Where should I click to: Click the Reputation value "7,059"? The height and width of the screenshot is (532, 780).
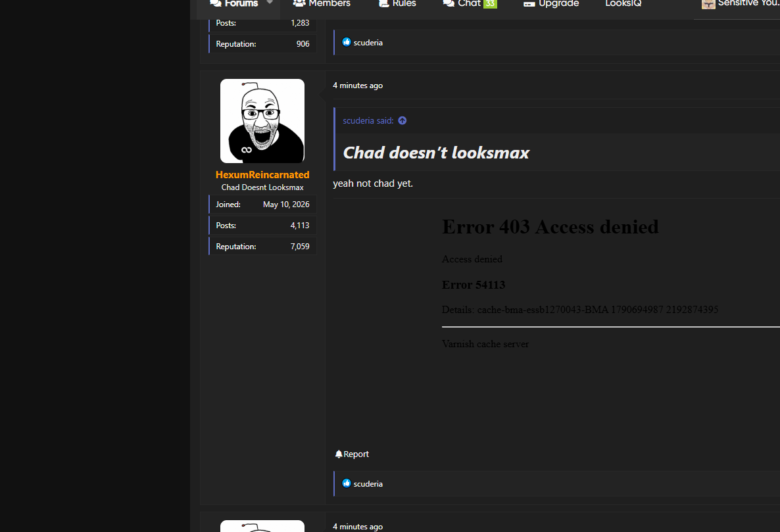click(x=300, y=247)
